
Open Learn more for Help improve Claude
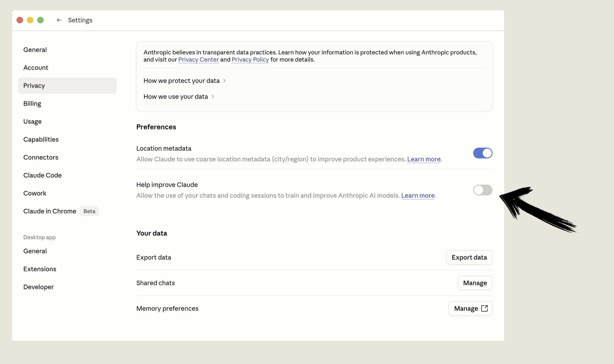pos(418,196)
